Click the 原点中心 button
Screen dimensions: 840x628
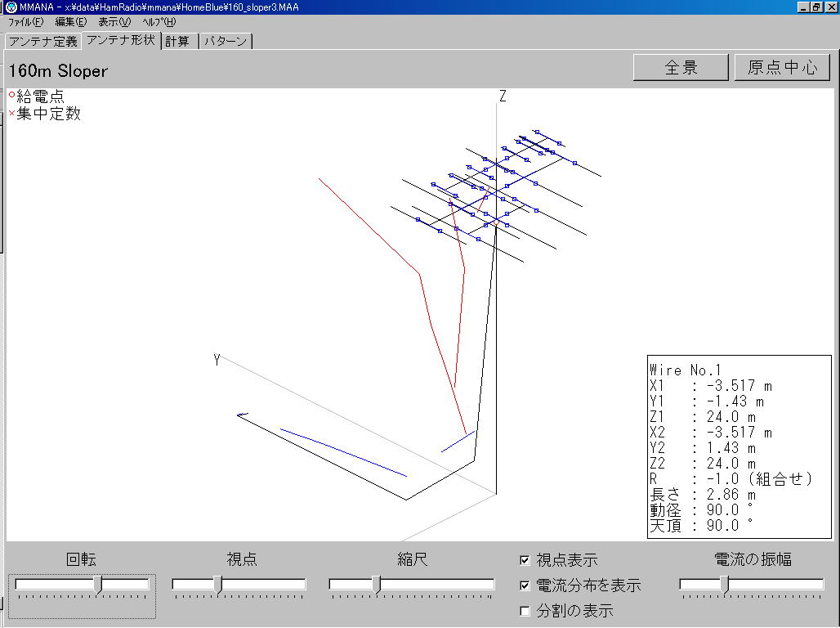[x=782, y=68]
